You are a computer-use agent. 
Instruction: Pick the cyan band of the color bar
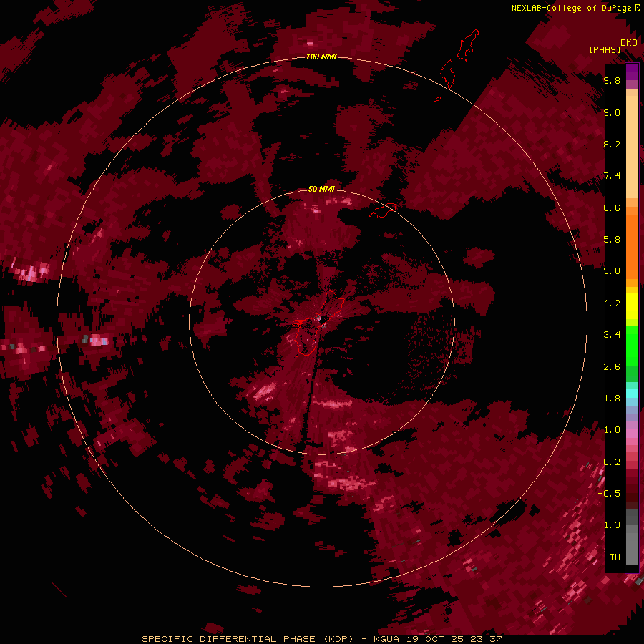[x=632, y=394]
